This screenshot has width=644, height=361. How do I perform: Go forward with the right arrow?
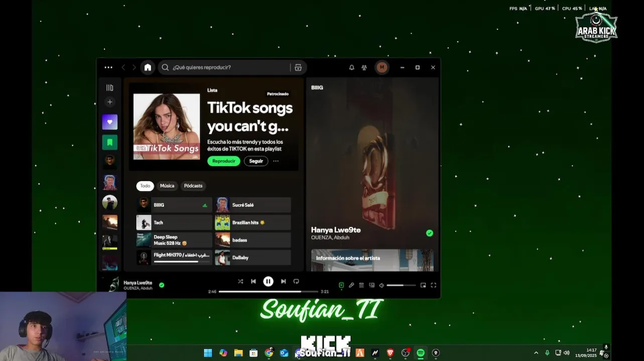[134, 67]
